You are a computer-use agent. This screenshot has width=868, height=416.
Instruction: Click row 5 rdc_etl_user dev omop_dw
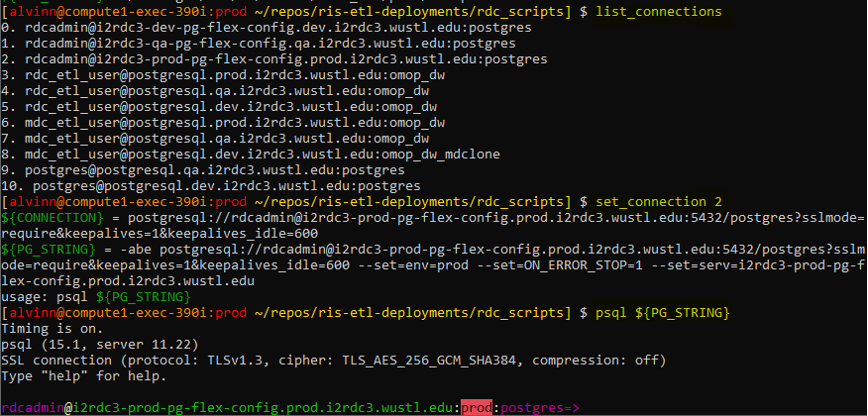click(x=219, y=107)
